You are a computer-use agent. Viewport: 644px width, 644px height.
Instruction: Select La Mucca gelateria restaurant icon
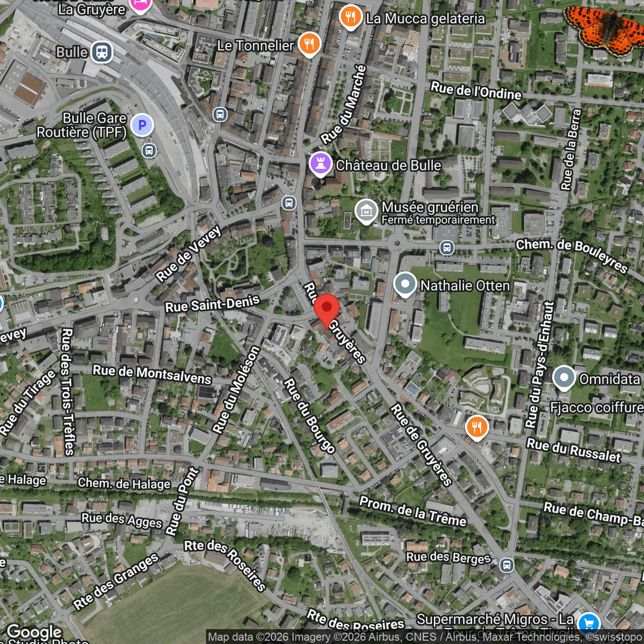[351, 17]
